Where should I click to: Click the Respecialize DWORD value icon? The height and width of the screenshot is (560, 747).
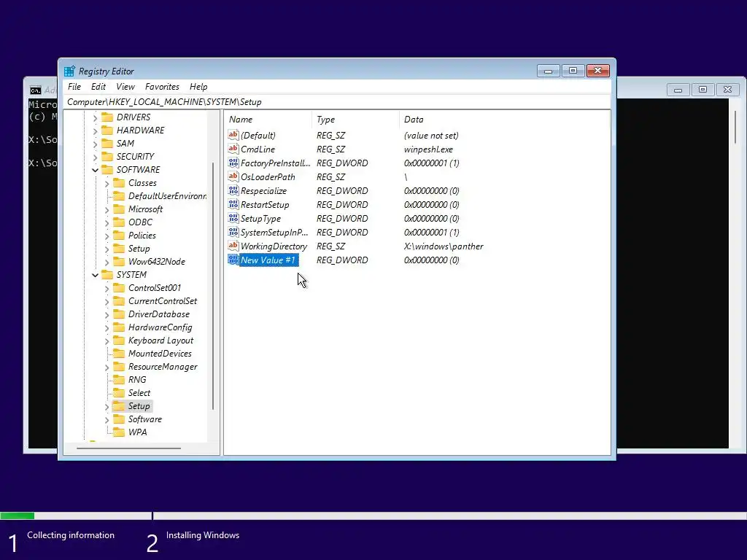pyautogui.click(x=233, y=190)
